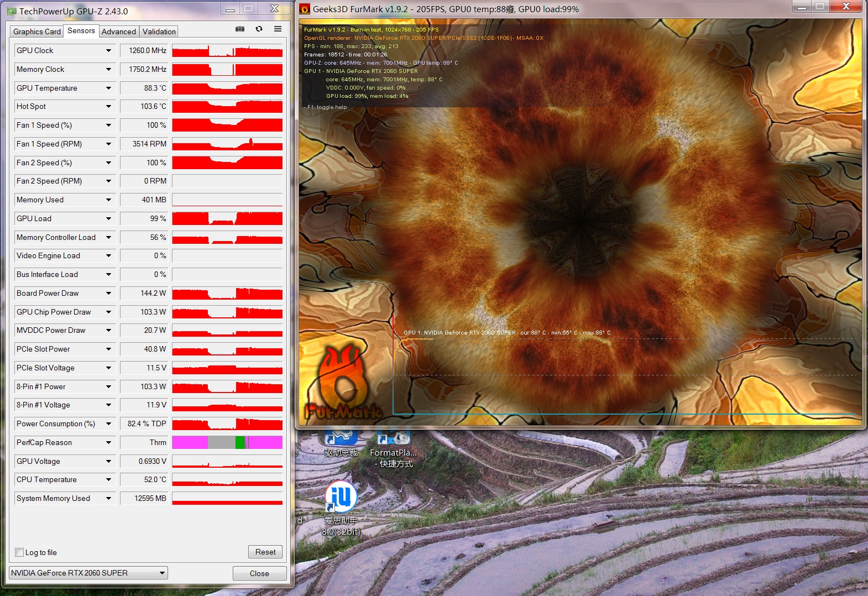
Task: Click the MVDDC Power Draw label
Action: [x=51, y=330]
